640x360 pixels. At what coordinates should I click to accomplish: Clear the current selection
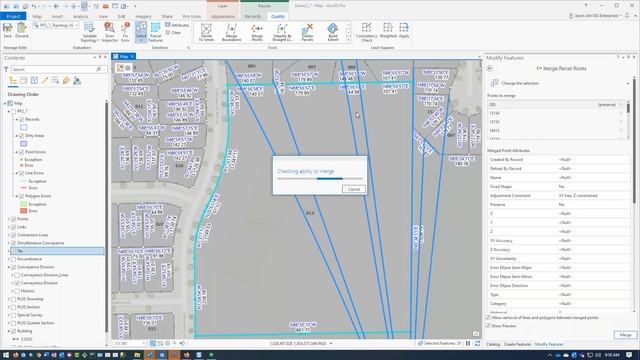click(x=173, y=33)
